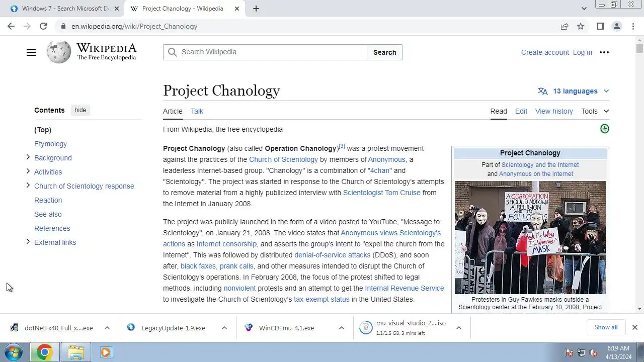
Task: Open the Church of Scientology article link
Action: [283, 159]
